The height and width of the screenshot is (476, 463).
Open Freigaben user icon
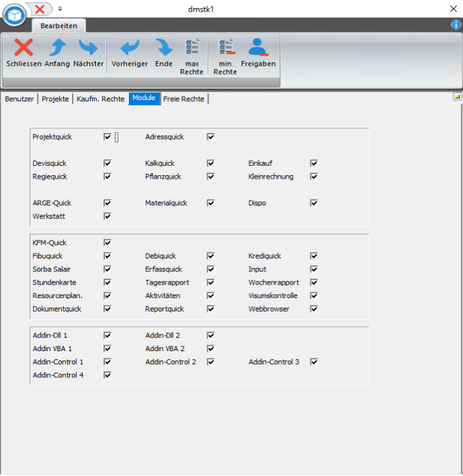tap(258, 47)
